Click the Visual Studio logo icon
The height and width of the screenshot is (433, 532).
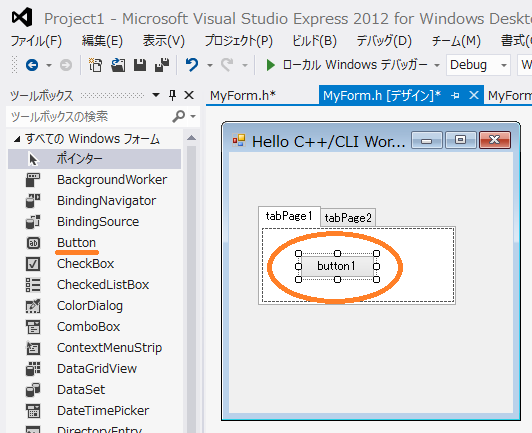(x=22, y=17)
